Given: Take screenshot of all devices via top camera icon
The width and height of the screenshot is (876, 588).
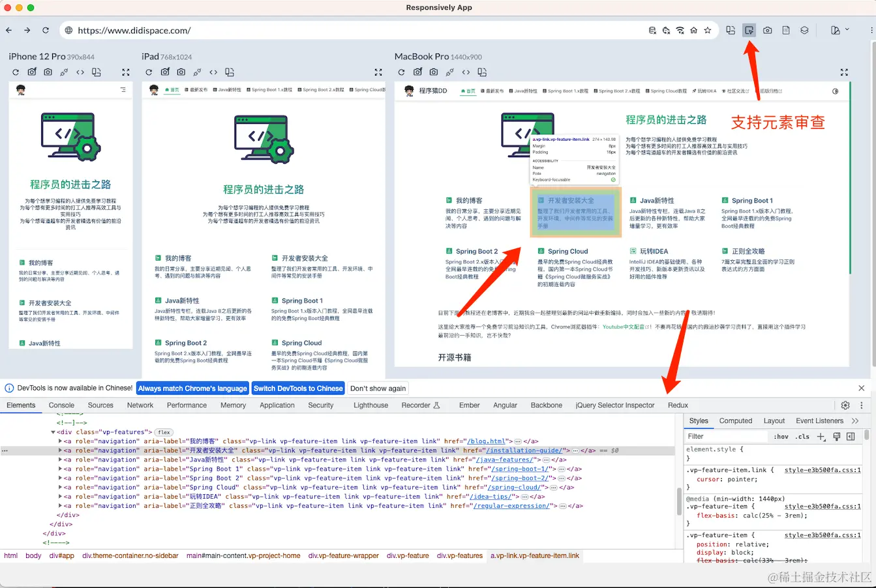Looking at the screenshot, I should 768,30.
